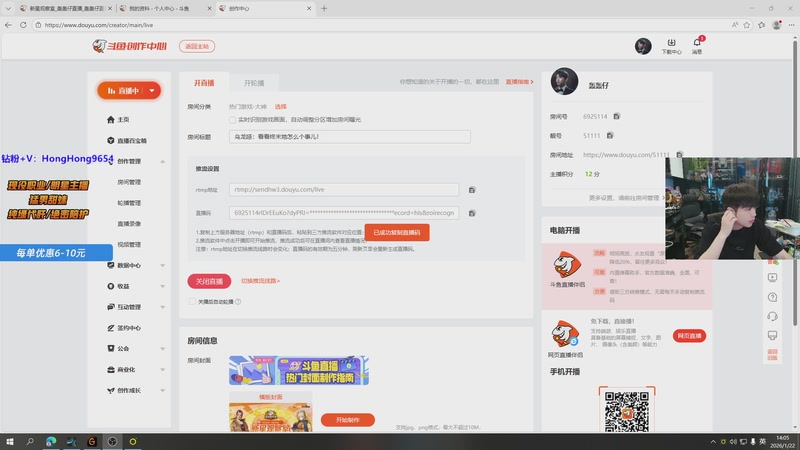
Task: Select the 开直播 tab
Action: tap(204, 82)
